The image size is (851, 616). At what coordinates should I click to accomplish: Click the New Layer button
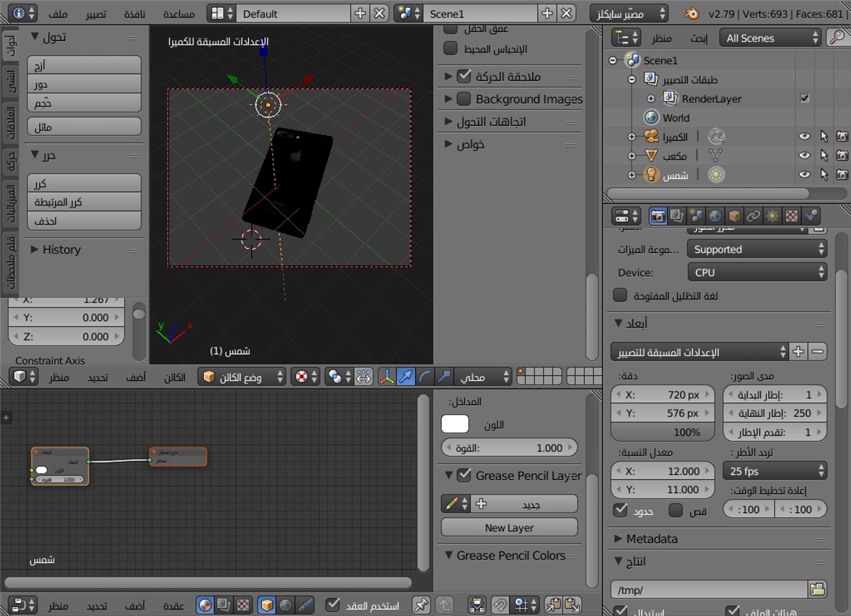509,528
